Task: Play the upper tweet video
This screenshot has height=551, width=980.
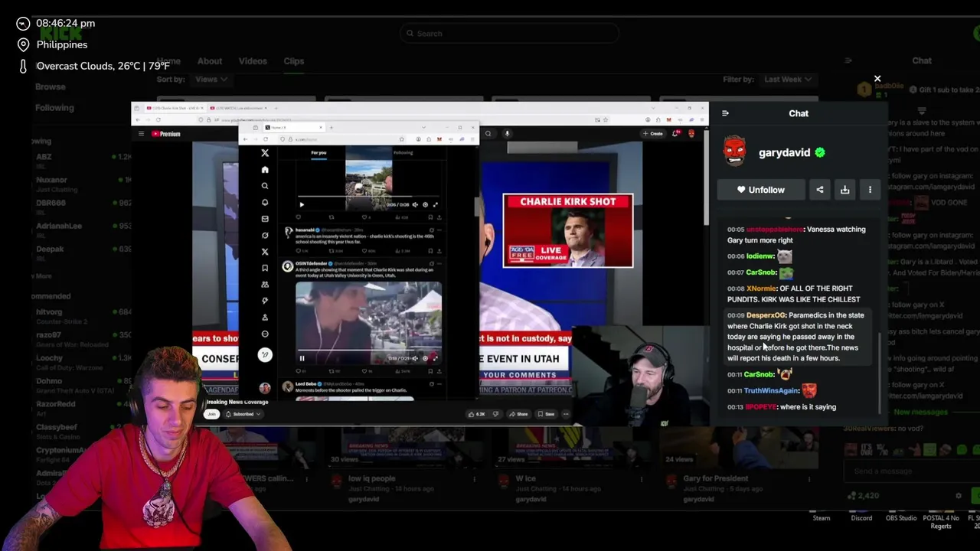Action: pyautogui.click(x=302, y=204)
